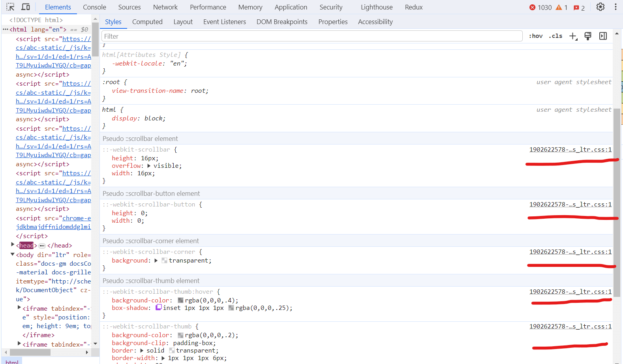
Task: Open the Event Listeners tab
Action: tap(225, 22)
